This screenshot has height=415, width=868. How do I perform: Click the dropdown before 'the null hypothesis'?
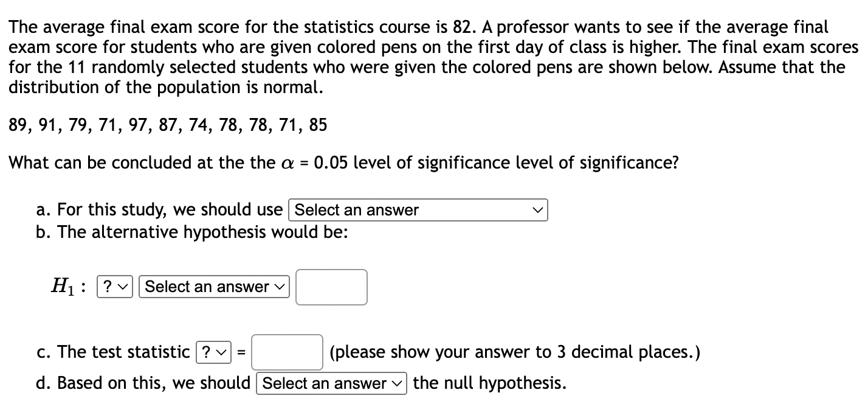[331, 383]
